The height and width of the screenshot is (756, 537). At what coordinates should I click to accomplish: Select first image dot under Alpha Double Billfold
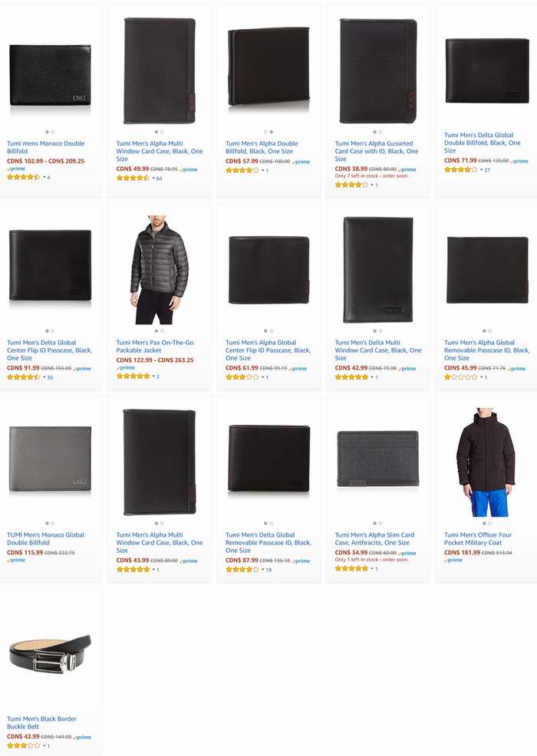click(x=265, y=132)
